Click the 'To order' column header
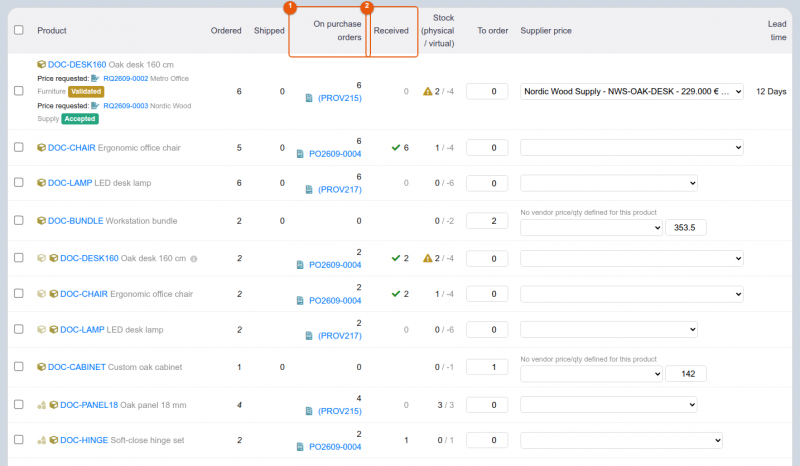 point(492,31)
